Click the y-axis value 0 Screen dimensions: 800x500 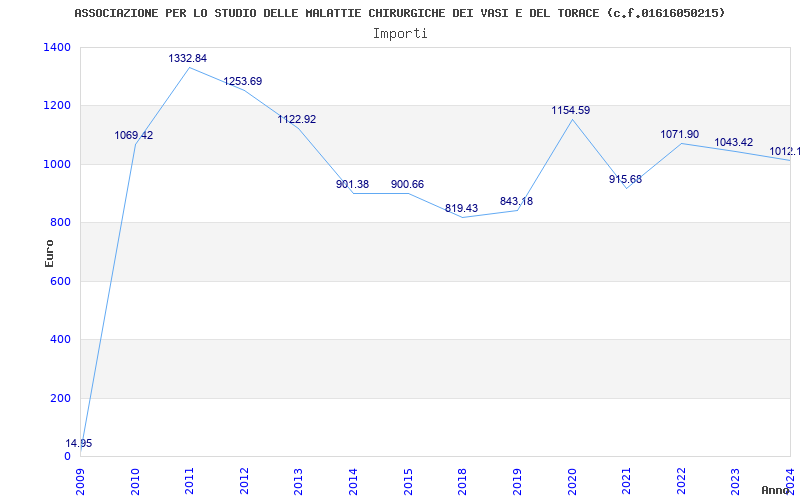(x=67, y=456)
